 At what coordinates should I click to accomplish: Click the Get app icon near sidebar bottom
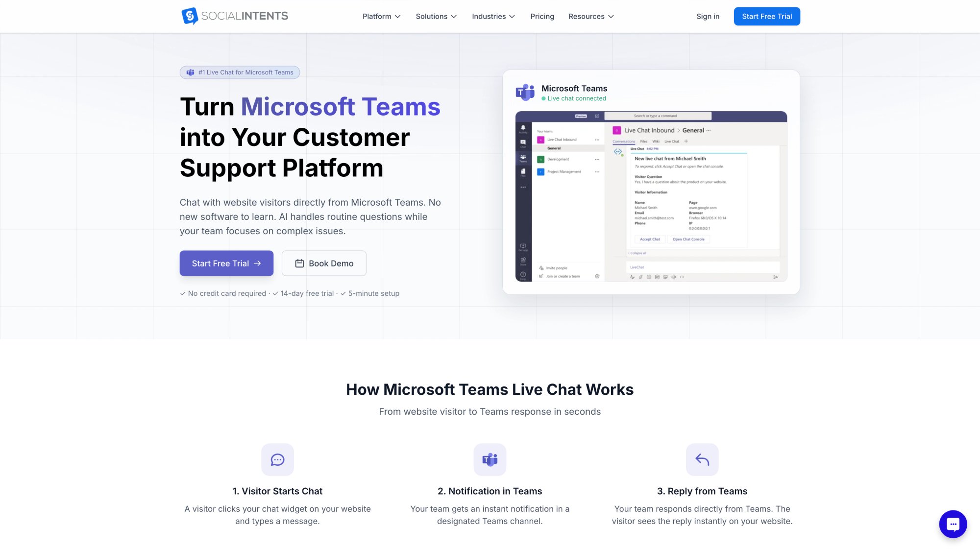point(523,246)
